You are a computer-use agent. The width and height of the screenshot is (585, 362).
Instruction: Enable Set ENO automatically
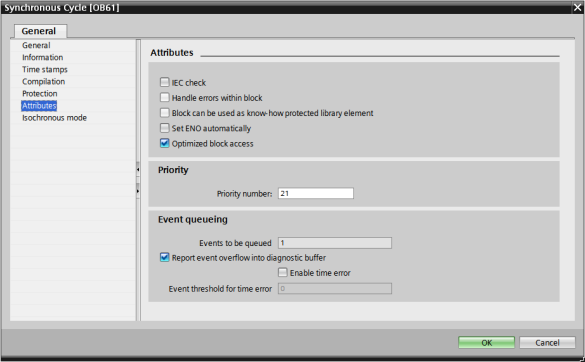165,128
